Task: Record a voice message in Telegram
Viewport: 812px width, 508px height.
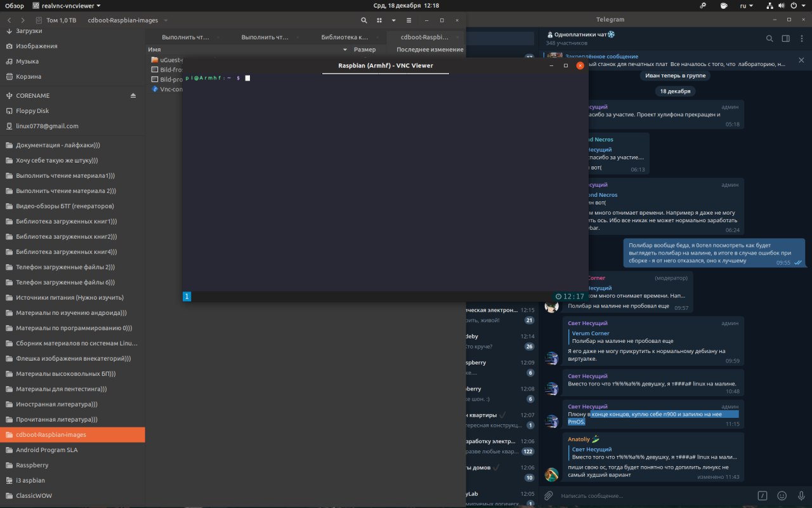Action: (x=801, y=495)
